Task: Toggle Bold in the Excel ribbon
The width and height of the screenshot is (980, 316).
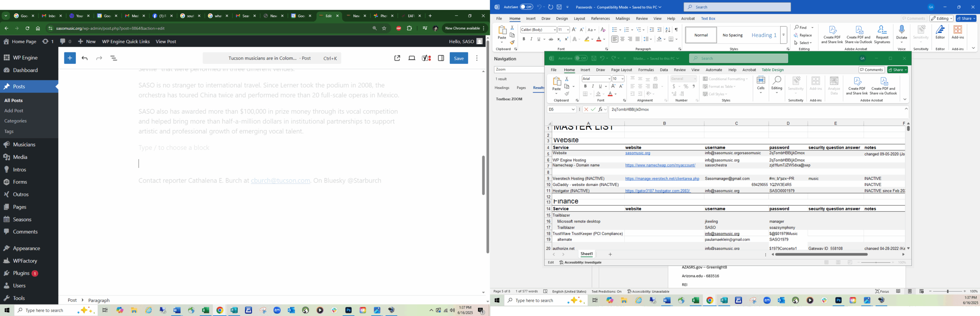Action: point(585,86)
